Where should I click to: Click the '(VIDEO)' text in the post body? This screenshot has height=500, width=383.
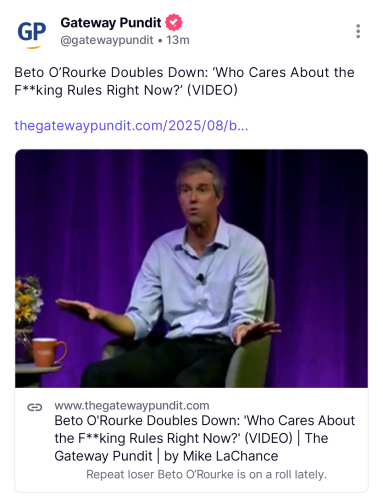click(212, 90)
